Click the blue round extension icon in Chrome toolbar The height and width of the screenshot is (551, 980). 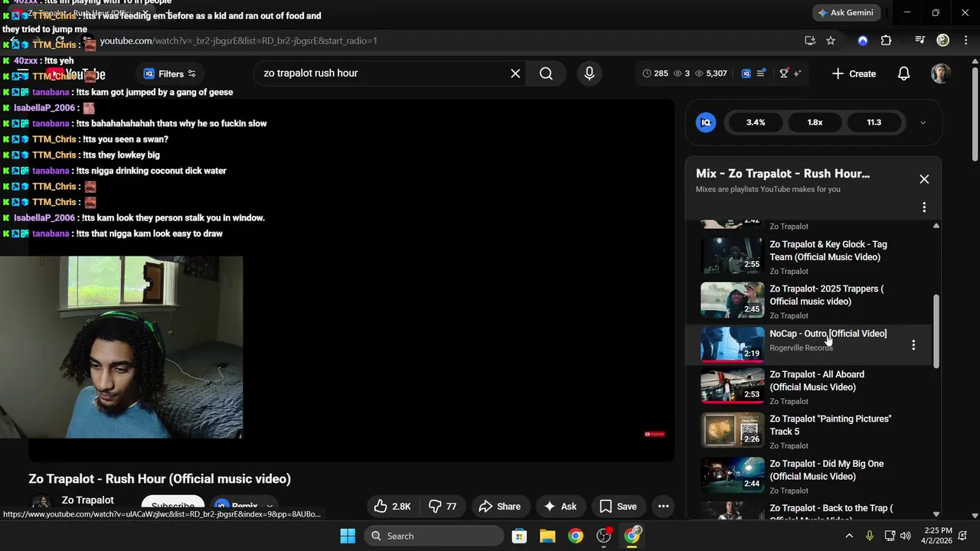point(863,41)
